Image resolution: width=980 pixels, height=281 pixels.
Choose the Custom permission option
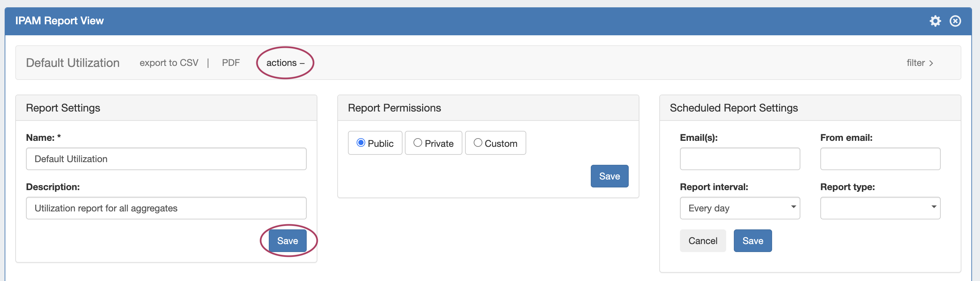click(478, 143)
